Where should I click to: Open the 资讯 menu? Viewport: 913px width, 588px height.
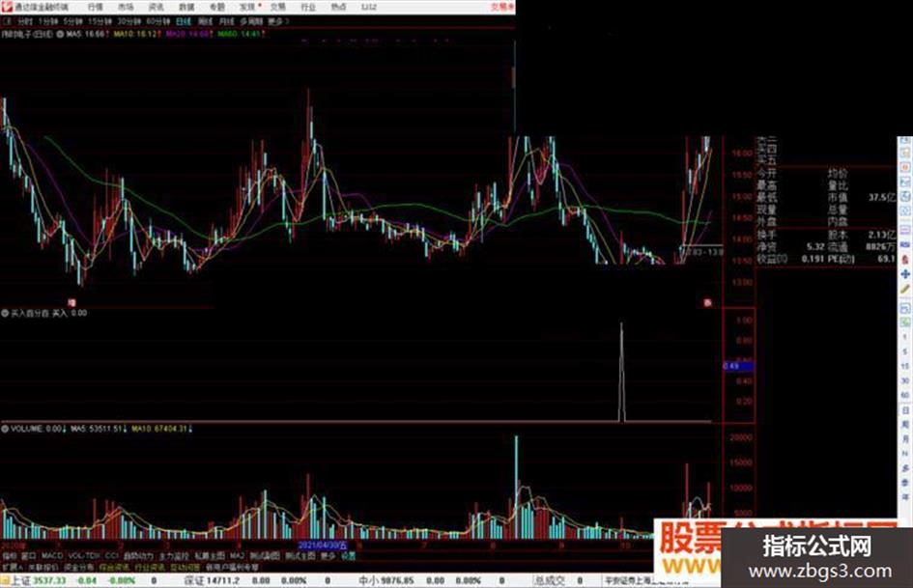coord(157,7)
